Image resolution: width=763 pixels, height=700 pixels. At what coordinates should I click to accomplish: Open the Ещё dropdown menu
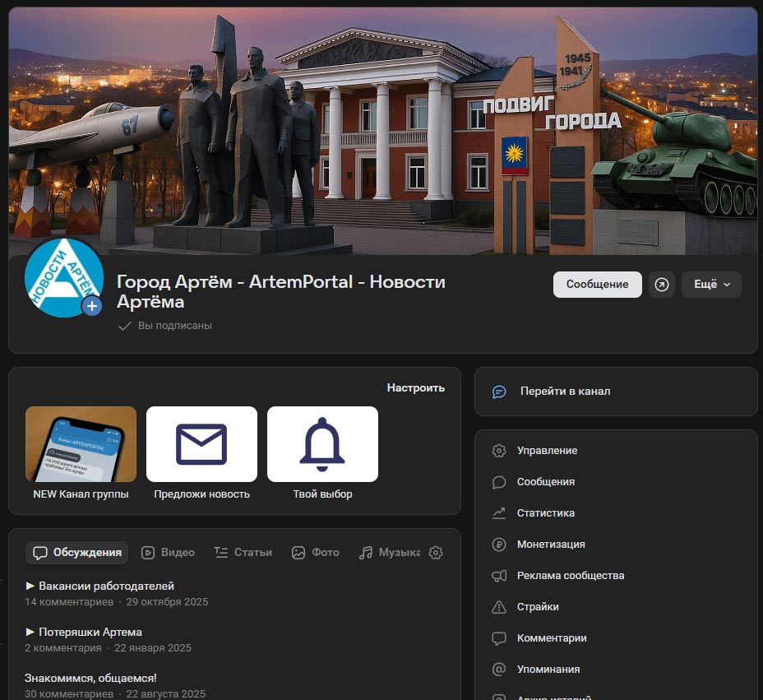click(711, 284)
